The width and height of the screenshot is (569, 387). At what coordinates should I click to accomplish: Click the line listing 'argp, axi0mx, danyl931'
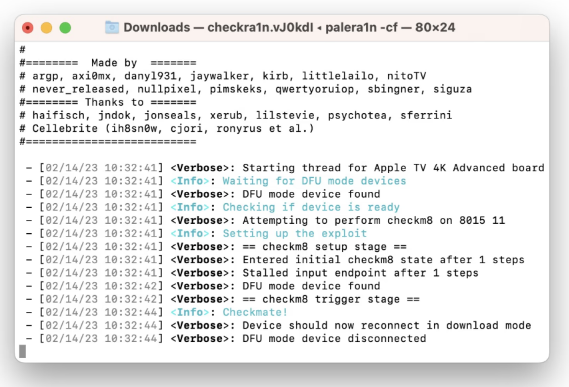tap(223, 76)
